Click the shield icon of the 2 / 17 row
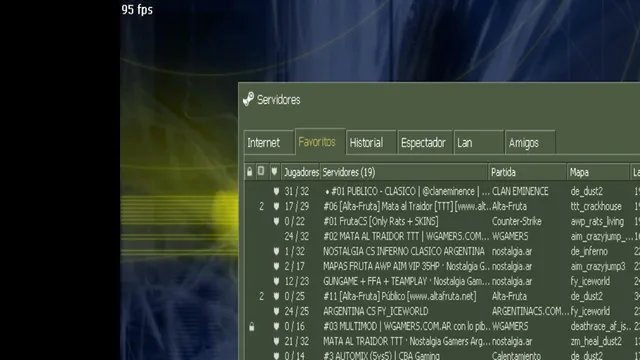The width and height of the screenshot is (640, 360). [276, 267]
